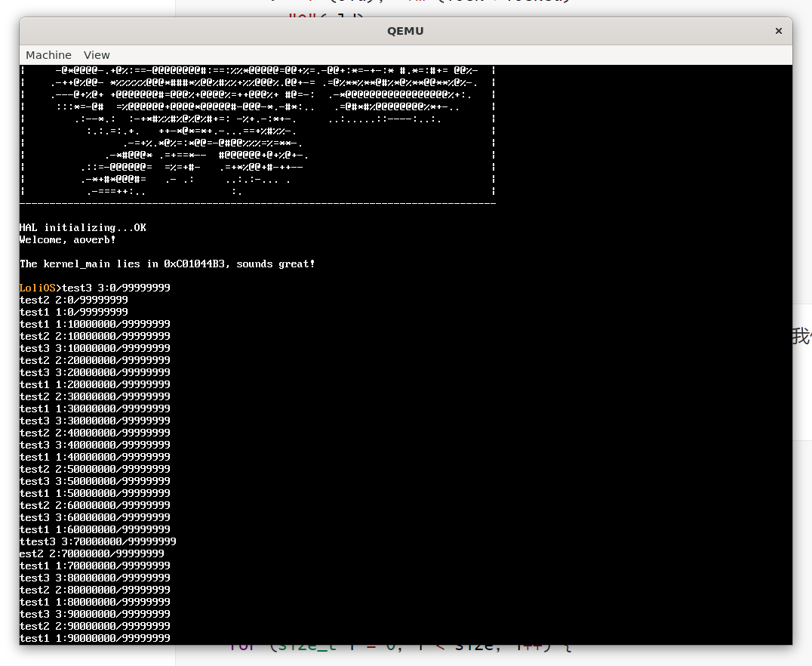812x666 pixels.
Task: Click the 'test2 2:0/99999999' output line
Action: tap(73, 300)
